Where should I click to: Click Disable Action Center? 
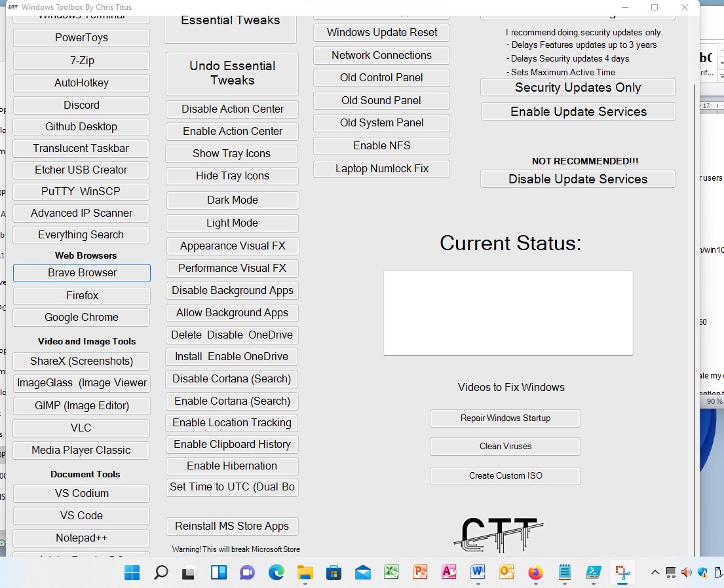click(232, 109)
